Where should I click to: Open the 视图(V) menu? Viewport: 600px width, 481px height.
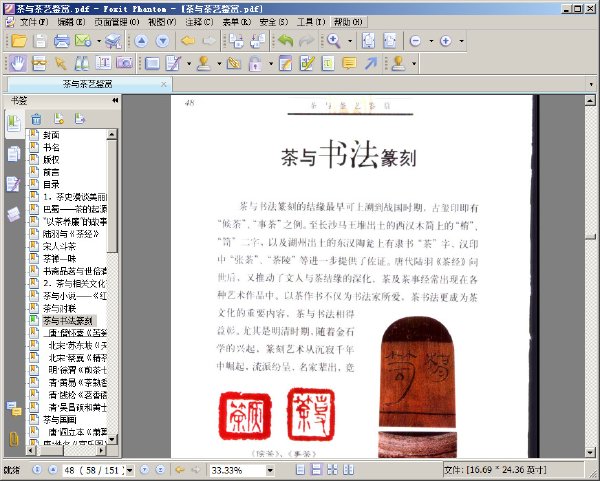click(162, 22)
